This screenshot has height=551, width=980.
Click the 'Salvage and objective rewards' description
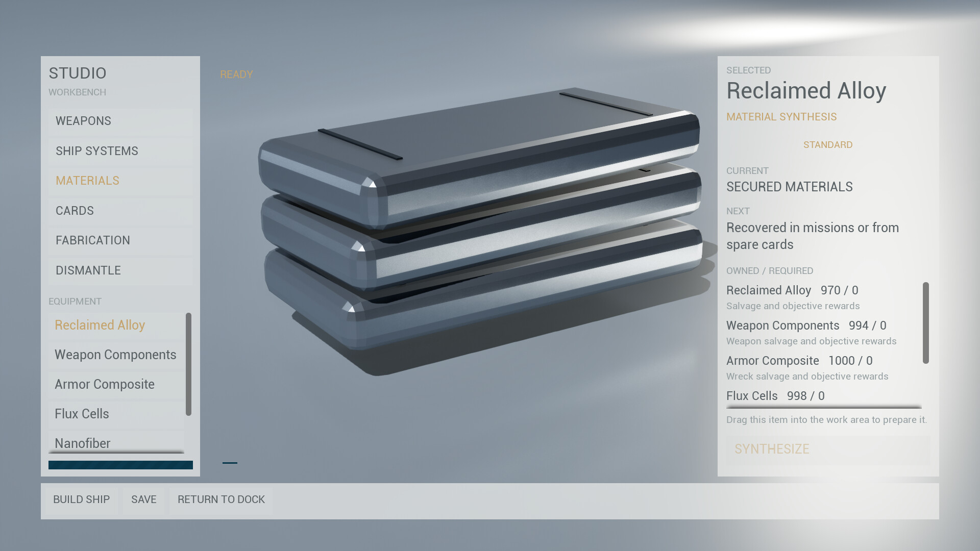tap(793, 306)
